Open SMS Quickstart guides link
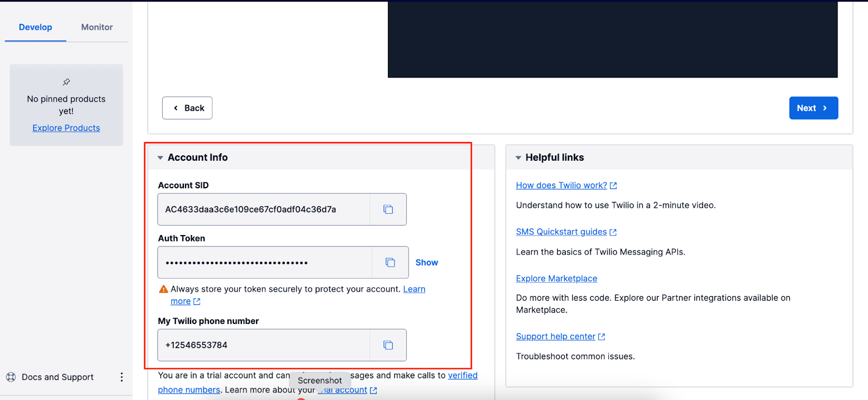The height and width of the screenshot is (400, 868). [561, 232]
